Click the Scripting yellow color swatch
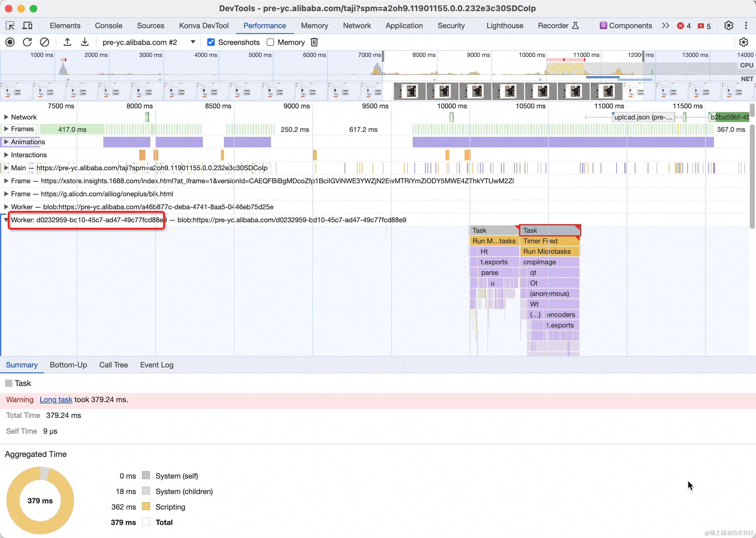This screenshot has width=756, height=538. [x=146, y=506]
